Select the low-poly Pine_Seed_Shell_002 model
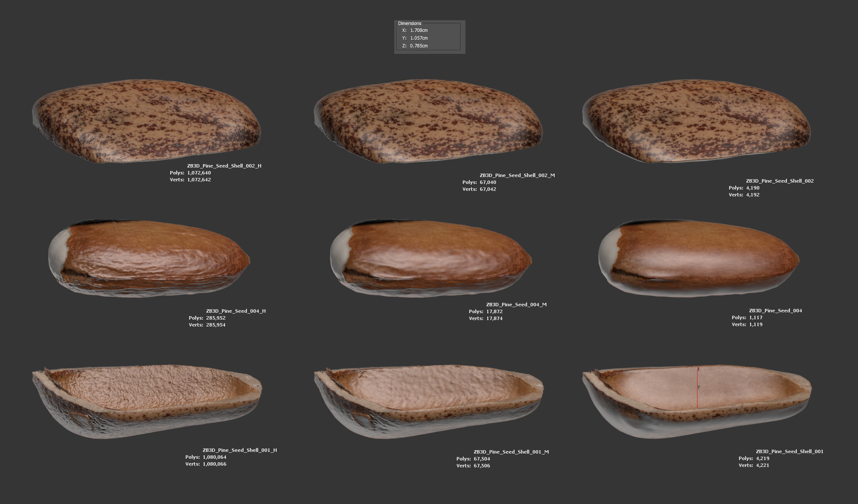 pos(696,121)
